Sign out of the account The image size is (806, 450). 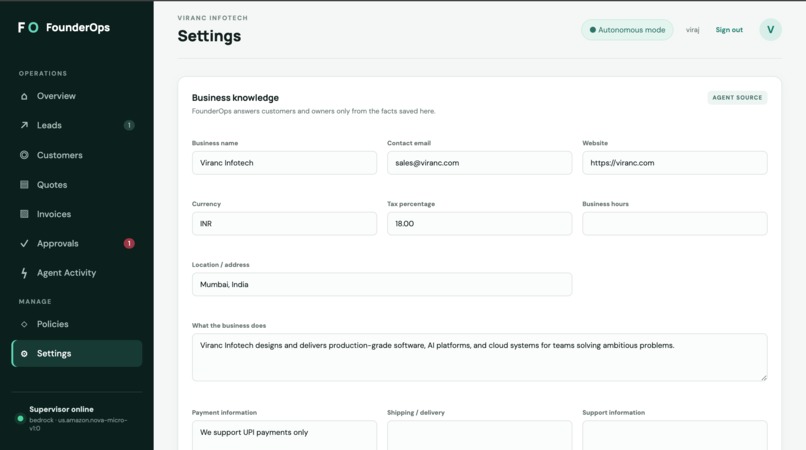(729, 30)
